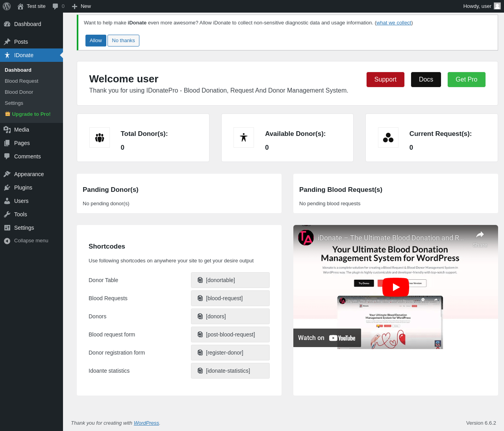Click the black Docs button
Screen dimensions: 504x431
(x=426, y=80)
